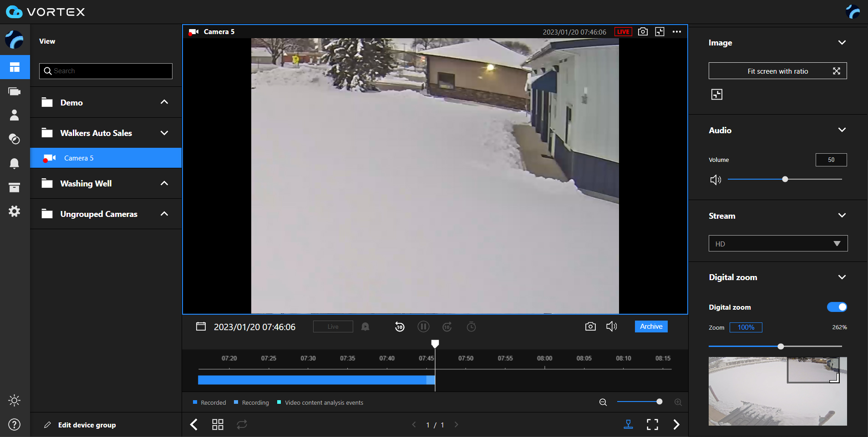This screenshot has height=437, width=868.
Task: Open the HD stream dropdown
Action: pos(778,244)
